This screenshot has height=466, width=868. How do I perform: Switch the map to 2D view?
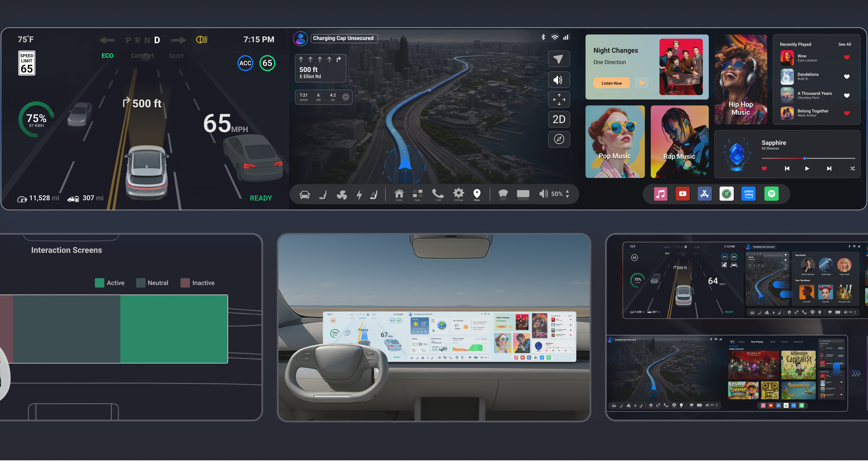[x=559, y=119]
